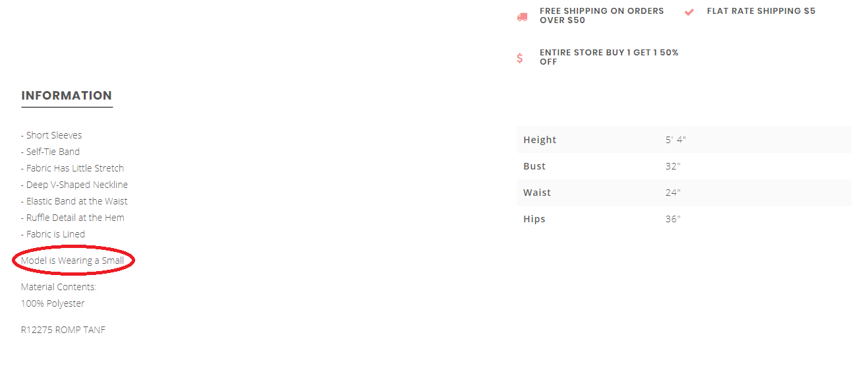Click the 'Short Sleeves' bullet line
The height and width of the screenshot is (370, 868).
coord(51,135)
